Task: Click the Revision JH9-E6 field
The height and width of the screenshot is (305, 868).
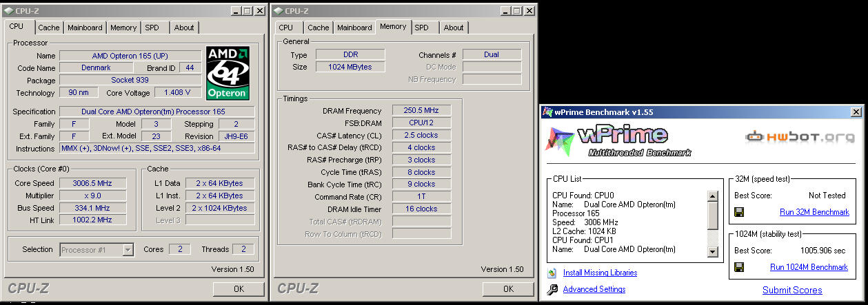Action: pos(236,136)
